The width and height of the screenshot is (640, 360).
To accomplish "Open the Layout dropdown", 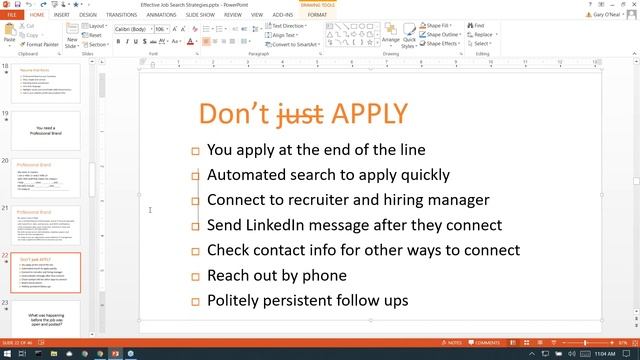I will click(x=95, y=26).
